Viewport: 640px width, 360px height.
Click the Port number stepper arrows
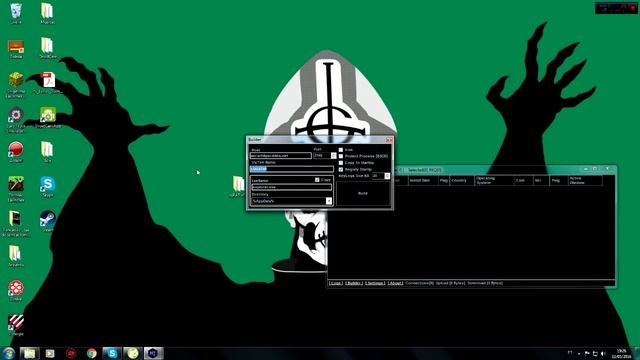pos(333,156)
